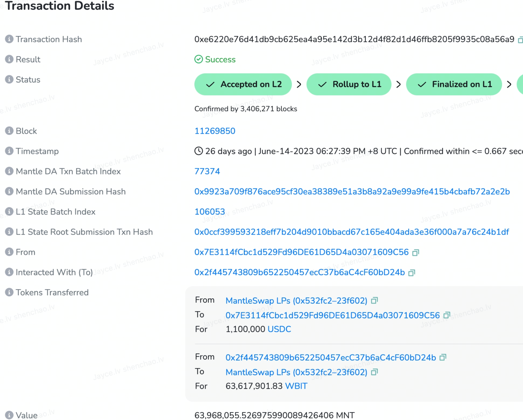The width and height of the screenshot is (523, 420).
Task: View the WBIT token page
Action: click(x=296, y=386)
